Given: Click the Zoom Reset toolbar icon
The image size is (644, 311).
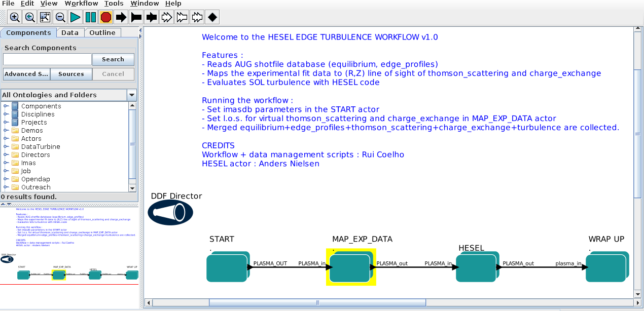Looking at the screenshot, I should [x=30, y=17].
